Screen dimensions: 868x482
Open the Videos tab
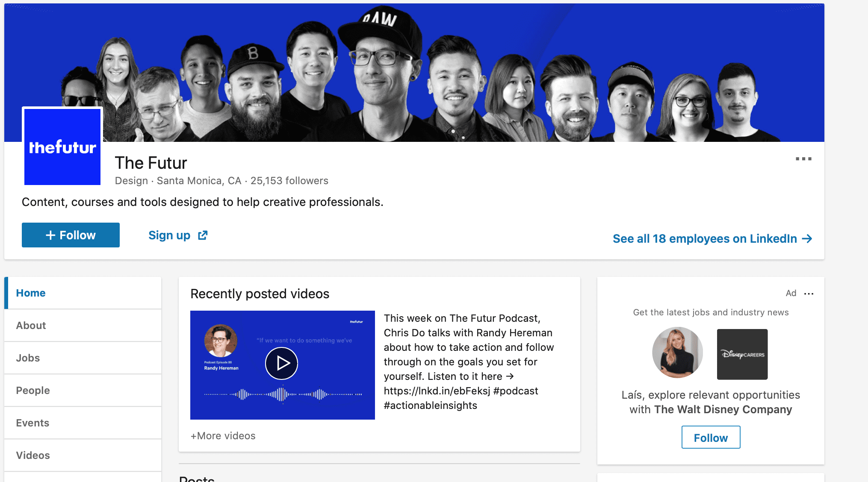[x=83, y=456]
